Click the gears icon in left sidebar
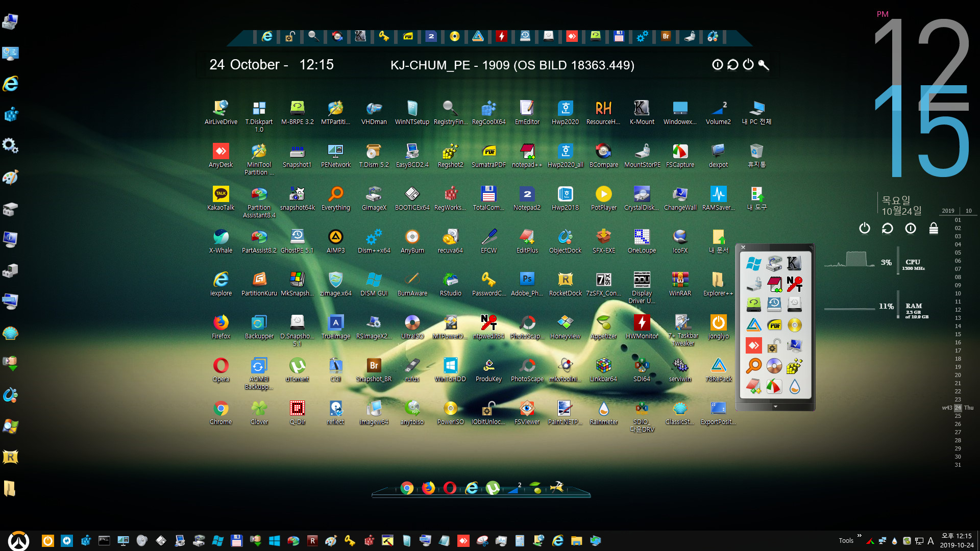This screenshot has width=980, height=551. tap(11, 146)
